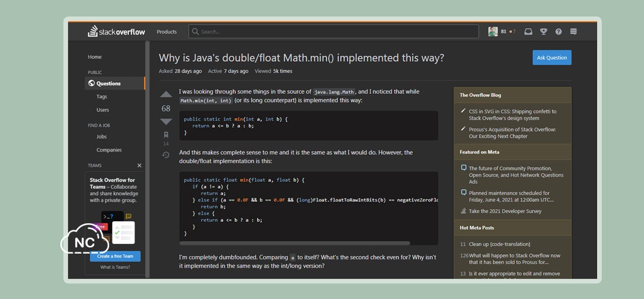The height and width of the screenshot is (299, 644).
Task: Show the question activity history icon
Action: 166,155
